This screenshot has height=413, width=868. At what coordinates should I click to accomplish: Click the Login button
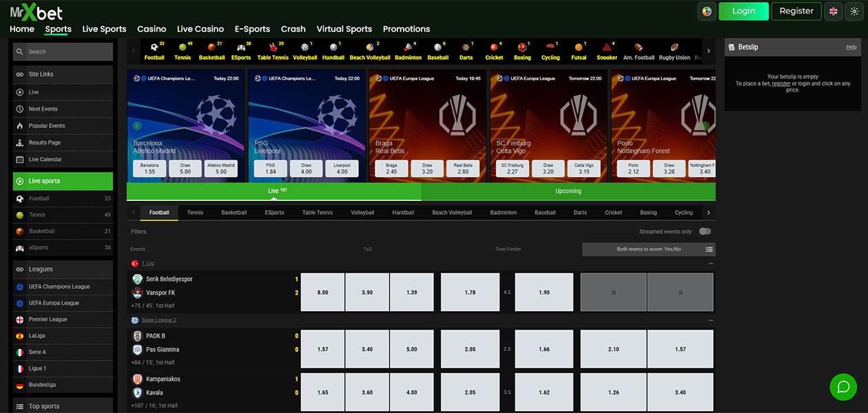pos(743,11)
